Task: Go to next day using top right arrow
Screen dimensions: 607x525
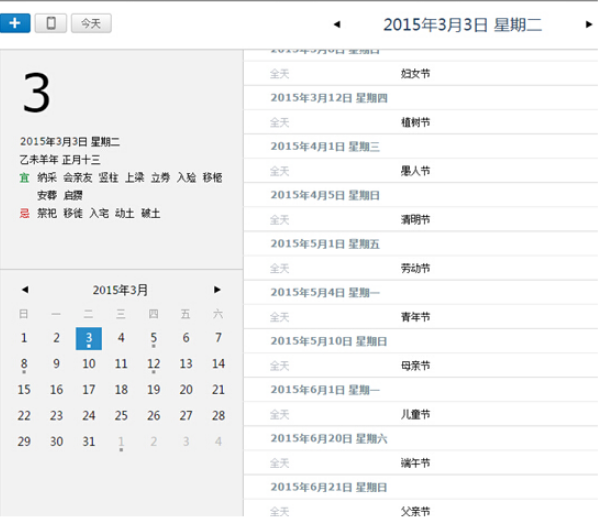Action: pos(589,24)
